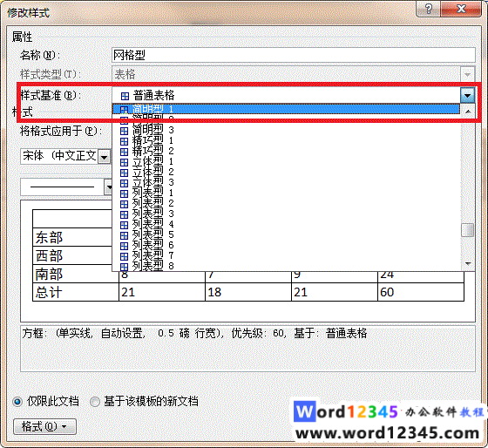
Task: Choose 精巧型 2 from the dropdown list
Action: [286, 152]
